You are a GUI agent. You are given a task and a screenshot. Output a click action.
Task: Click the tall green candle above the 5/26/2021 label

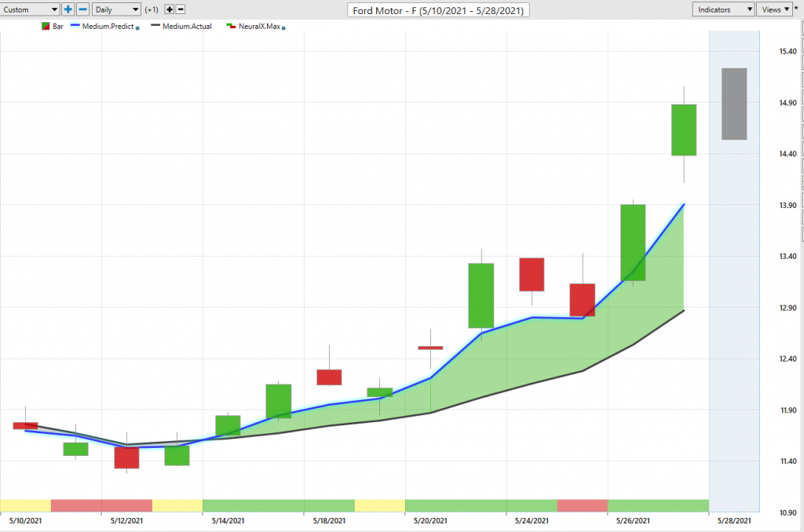(x=633, y=242)
